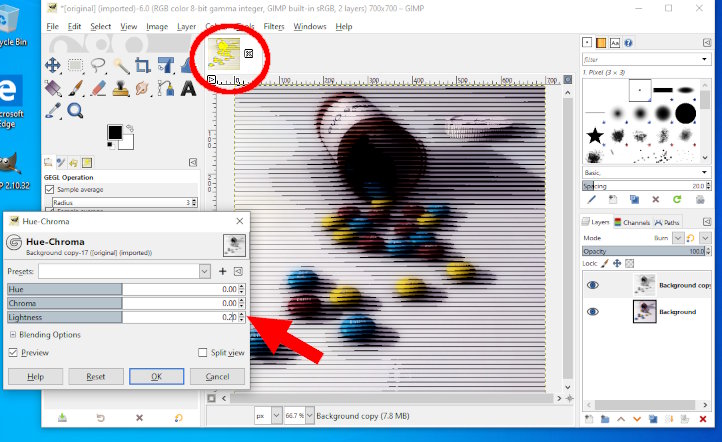
Task: Switch to the Fonts tab
Action: (615, 43)
